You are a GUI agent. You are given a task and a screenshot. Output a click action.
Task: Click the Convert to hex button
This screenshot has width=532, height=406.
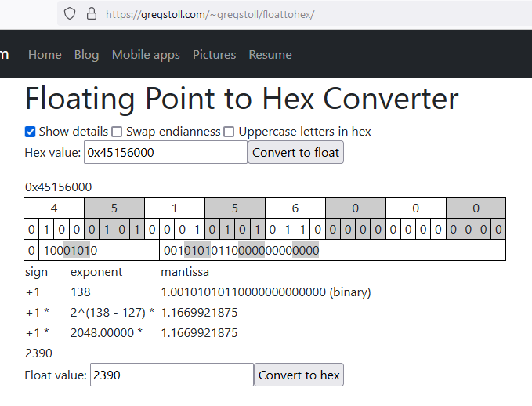click(299, 375)
